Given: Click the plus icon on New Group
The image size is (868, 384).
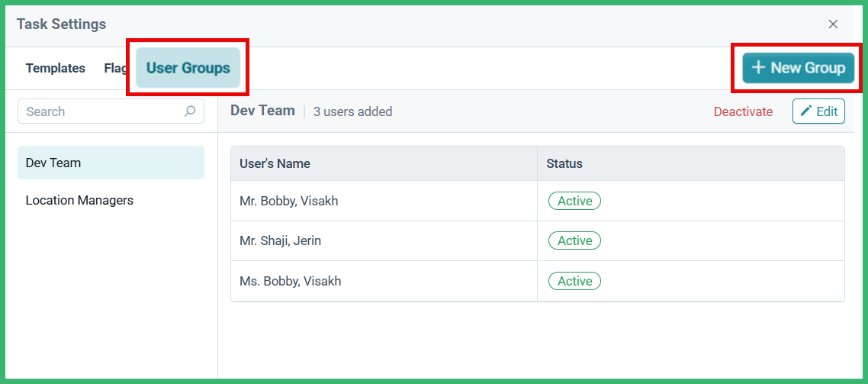Looking at the screenshot, I should click(758, 68).
